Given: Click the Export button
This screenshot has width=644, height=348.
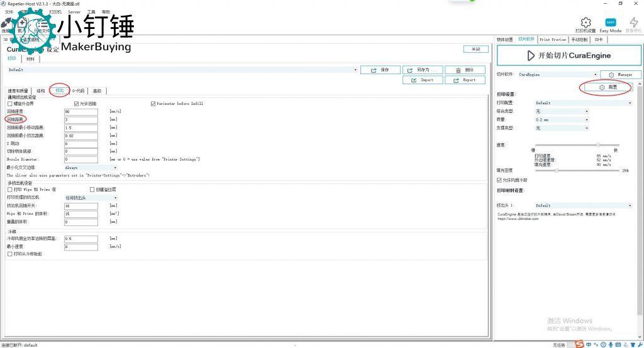Looking at the screenshot, I should 465,80.
